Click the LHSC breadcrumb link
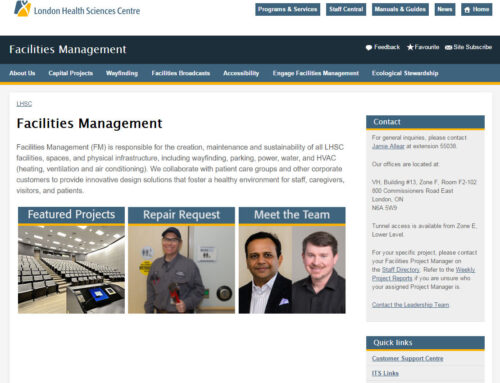500x383 pixels. (24, 104)
